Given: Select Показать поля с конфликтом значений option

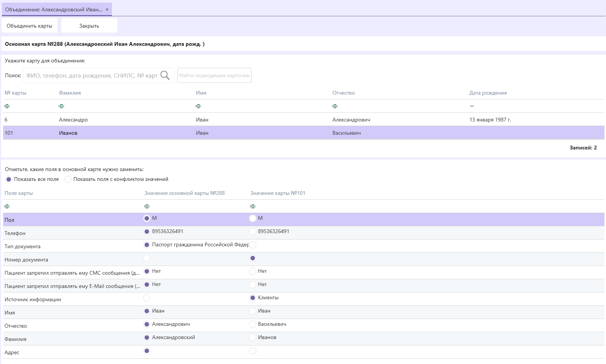Looking at the screenshot, I should coord(68,179).
